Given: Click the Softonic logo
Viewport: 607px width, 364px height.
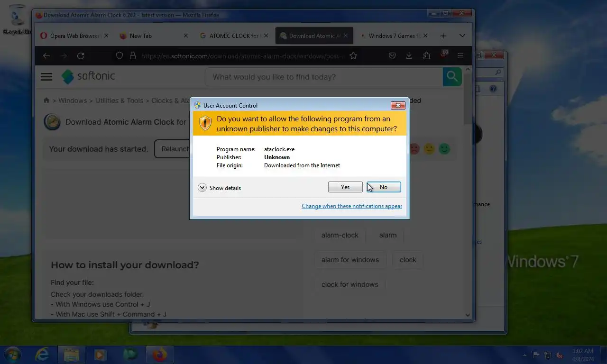Looking at the screenshot, I should [89, 76].
